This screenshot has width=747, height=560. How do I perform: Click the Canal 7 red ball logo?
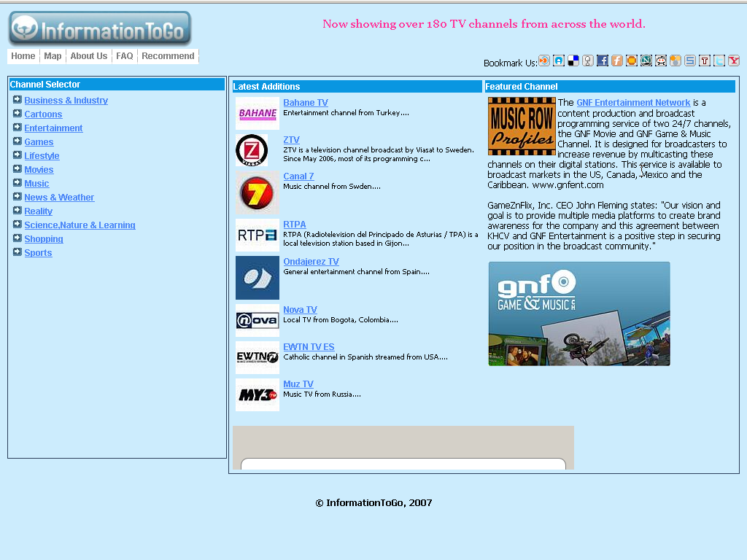[258, 192]
